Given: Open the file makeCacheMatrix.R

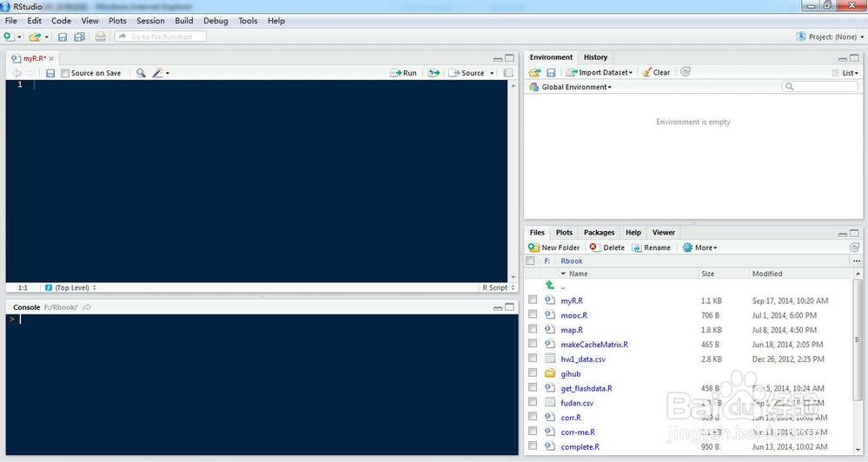Looking at the screenshot, I should (x=593, y=345).
